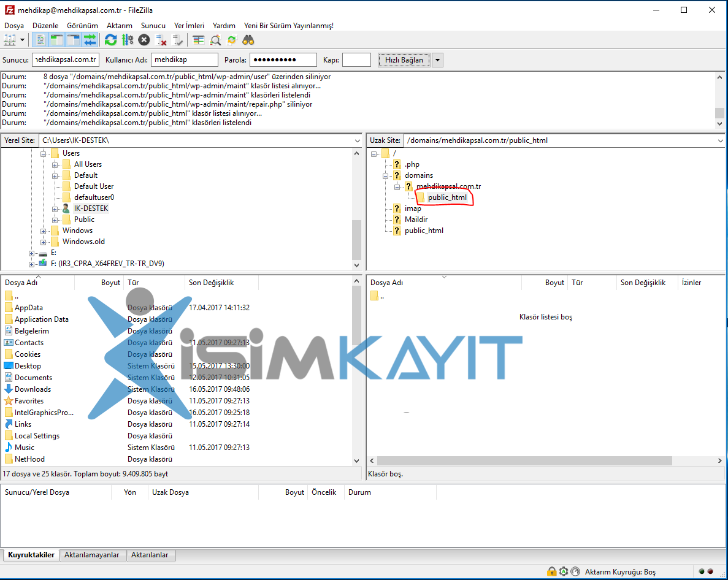Screen dimensions: 728x580
Task: Open the Sunucu menu
Action: coord(153,26)
